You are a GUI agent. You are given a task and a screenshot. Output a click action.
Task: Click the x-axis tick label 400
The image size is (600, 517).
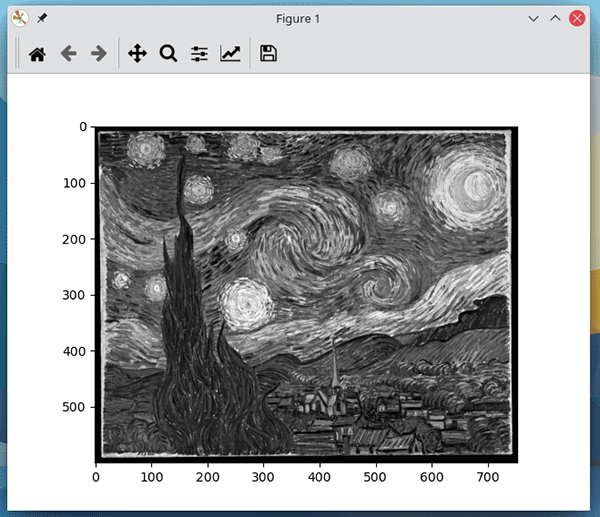click(320, 478)
